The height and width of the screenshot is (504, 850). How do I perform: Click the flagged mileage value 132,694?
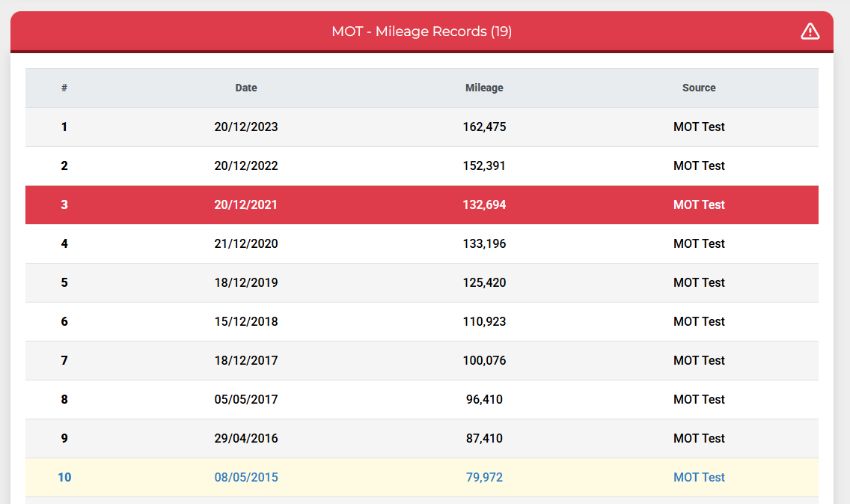pyautogui.click(x=484, y=205)
